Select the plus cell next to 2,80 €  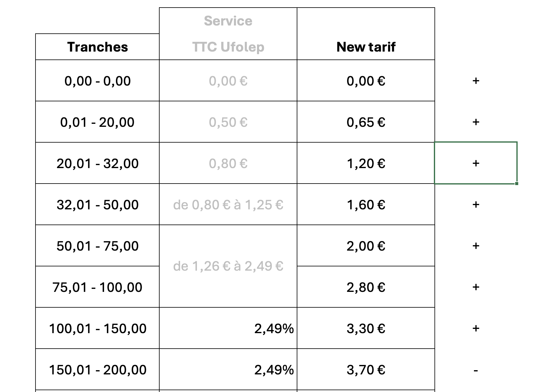[x=475, y=287]
